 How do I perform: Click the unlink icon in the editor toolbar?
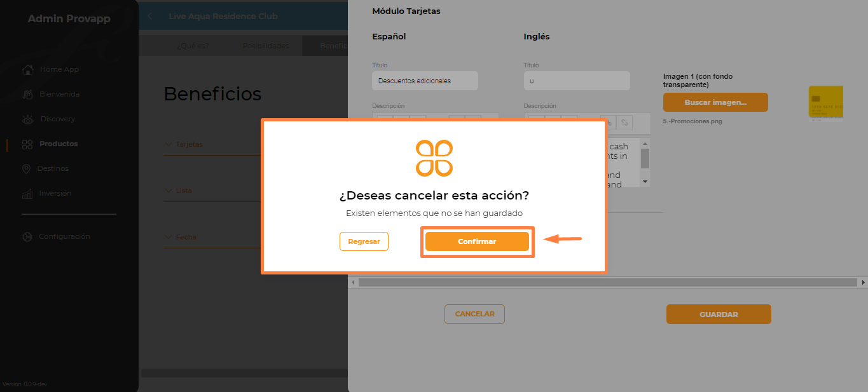624,122
